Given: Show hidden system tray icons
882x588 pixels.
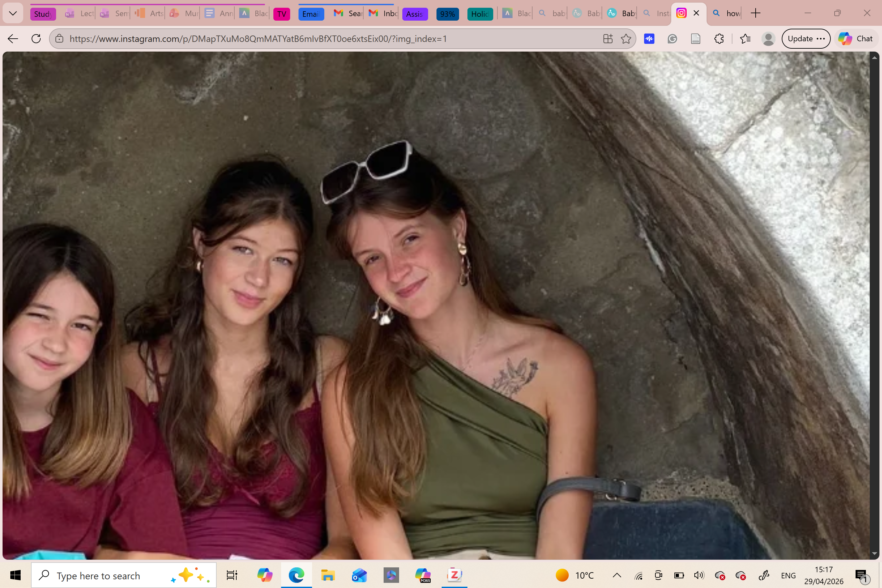Looking at the screenshot, I should click(617, 575).
